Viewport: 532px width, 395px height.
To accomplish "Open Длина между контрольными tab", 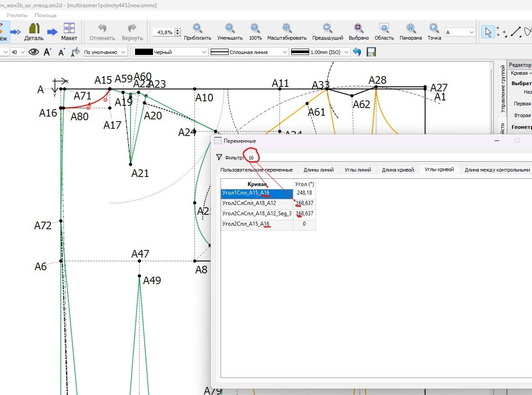I will pos(497,170).
